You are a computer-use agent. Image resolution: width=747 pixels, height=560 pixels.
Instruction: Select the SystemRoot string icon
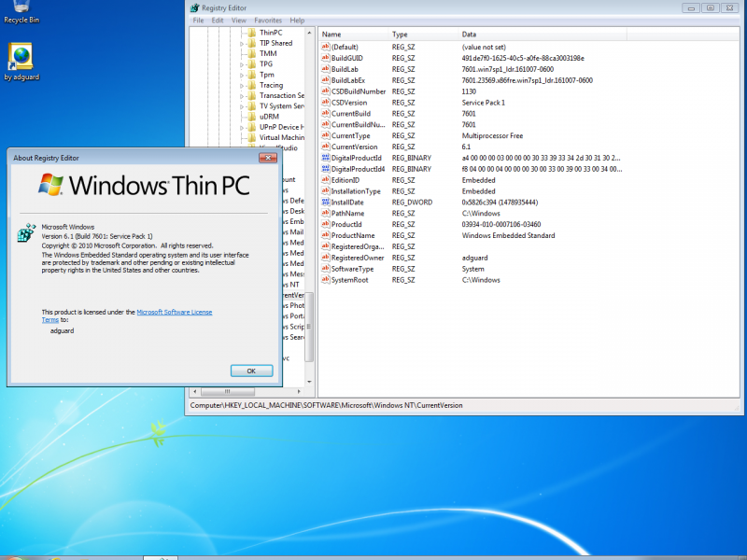(x=325, y=280)
